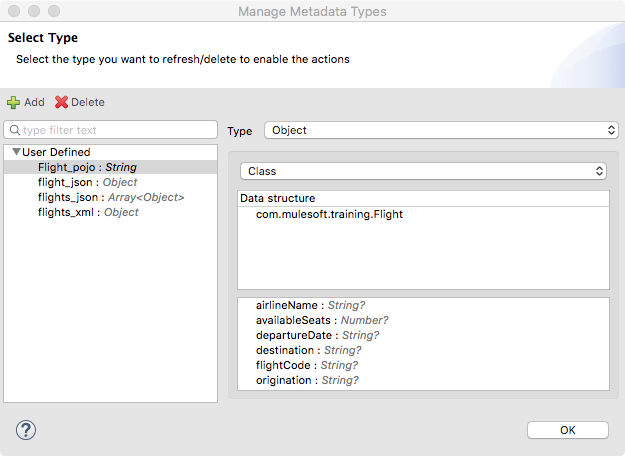Click the User Defined category label

(56, 152)
